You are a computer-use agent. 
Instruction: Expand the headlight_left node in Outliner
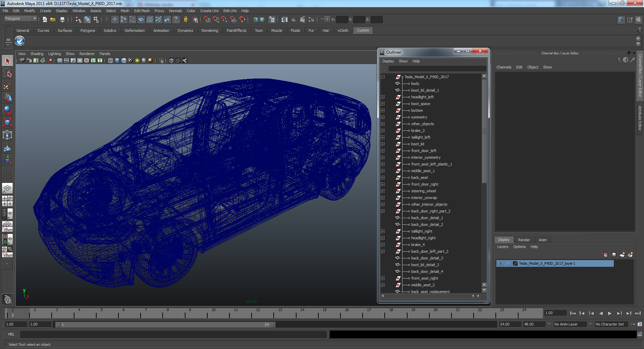click(x=383, y=97)
